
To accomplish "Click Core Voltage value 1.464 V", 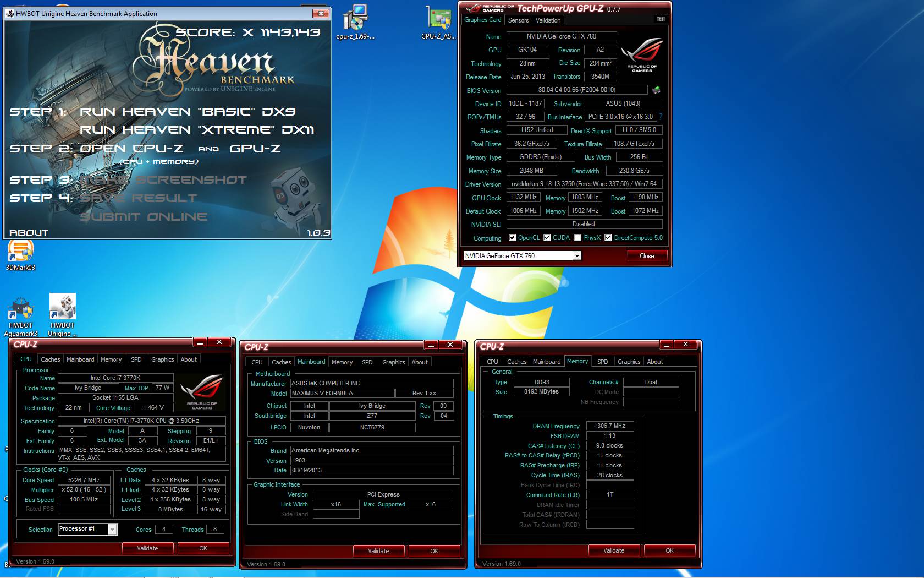I will pos(153,408).
